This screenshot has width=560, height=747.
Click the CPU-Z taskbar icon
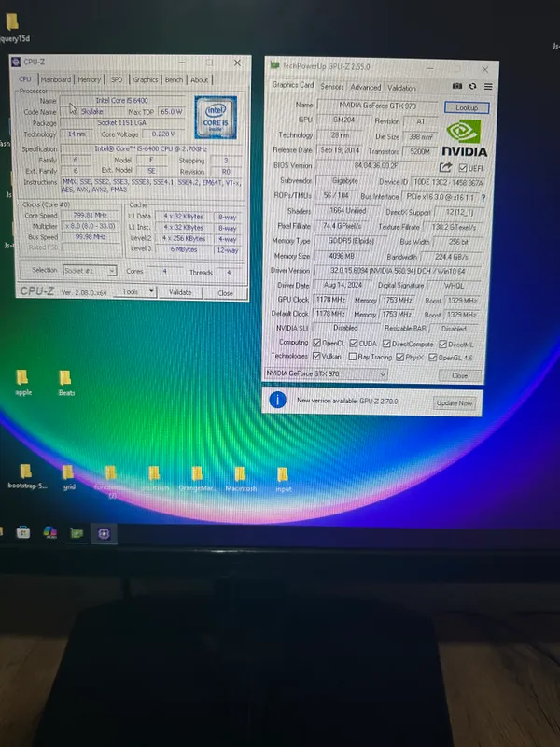point(104,533)
